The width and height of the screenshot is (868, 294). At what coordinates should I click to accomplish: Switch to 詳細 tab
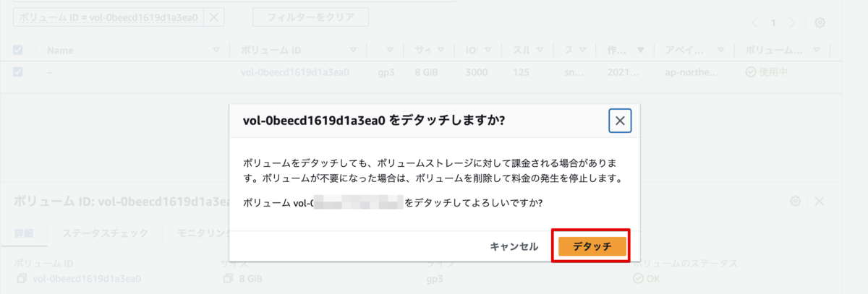[x=24, y=233]
